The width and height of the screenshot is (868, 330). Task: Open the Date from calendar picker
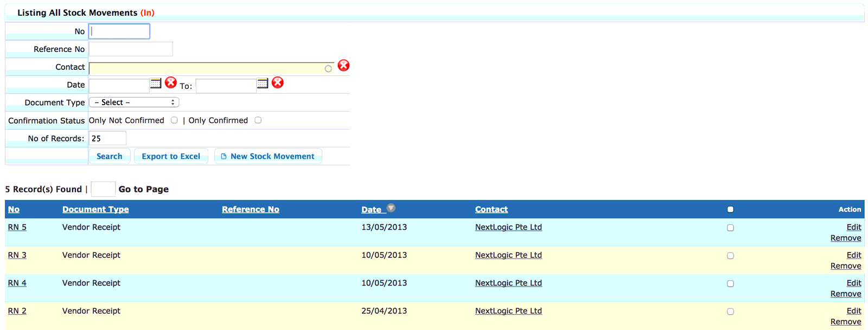click(x=156, y=83)
